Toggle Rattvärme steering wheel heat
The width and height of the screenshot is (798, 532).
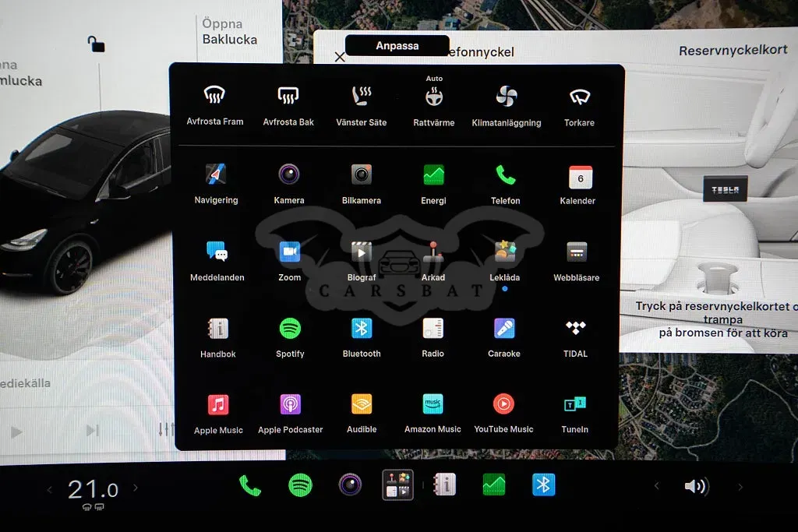(x=433, y=102)
